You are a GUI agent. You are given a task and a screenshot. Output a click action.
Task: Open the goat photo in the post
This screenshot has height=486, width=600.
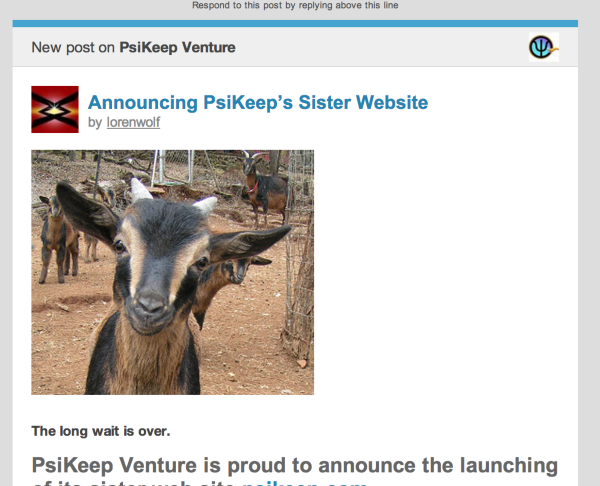(x=173, y=272)
